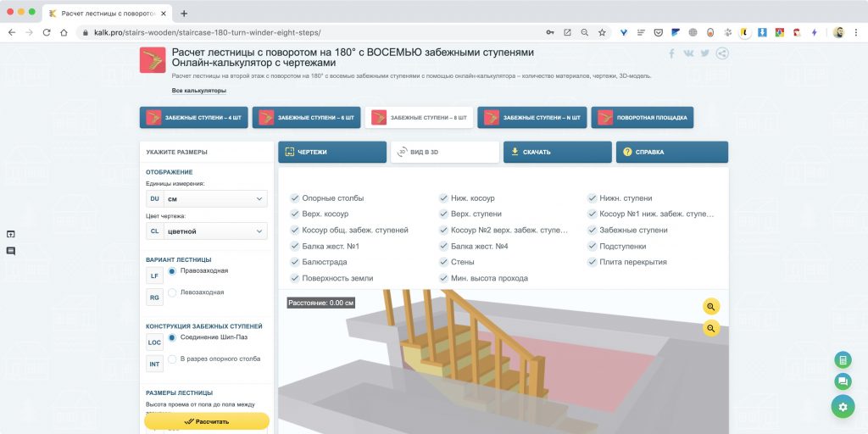The image size is (868, 434).
Task: Switch to Забежные ступени – N шт calculator
Action: coord(532,117)
